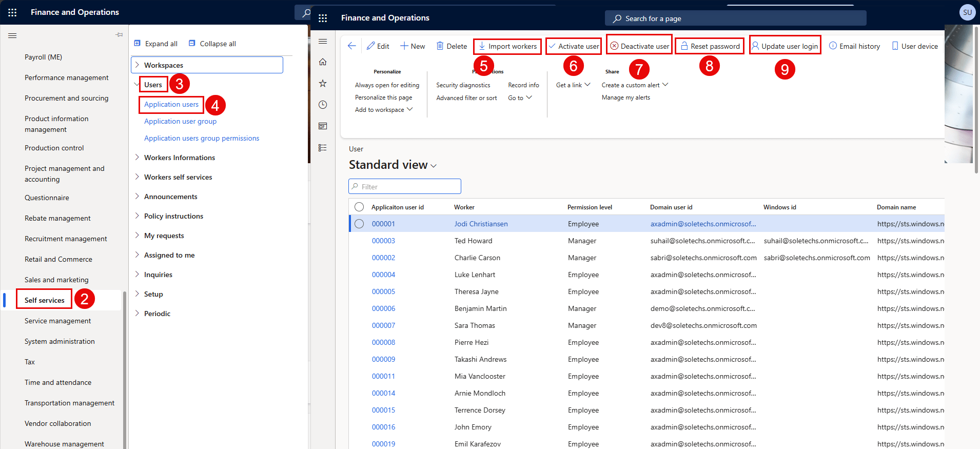Create a new user record with New

[413, 46]
